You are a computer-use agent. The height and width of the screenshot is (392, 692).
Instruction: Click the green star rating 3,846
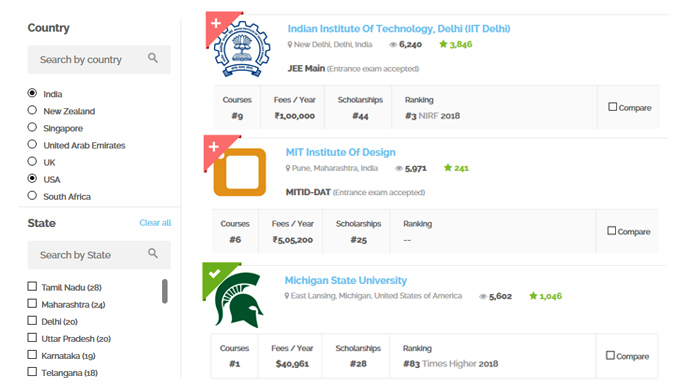pyautogui.click(x=455, y=44)
